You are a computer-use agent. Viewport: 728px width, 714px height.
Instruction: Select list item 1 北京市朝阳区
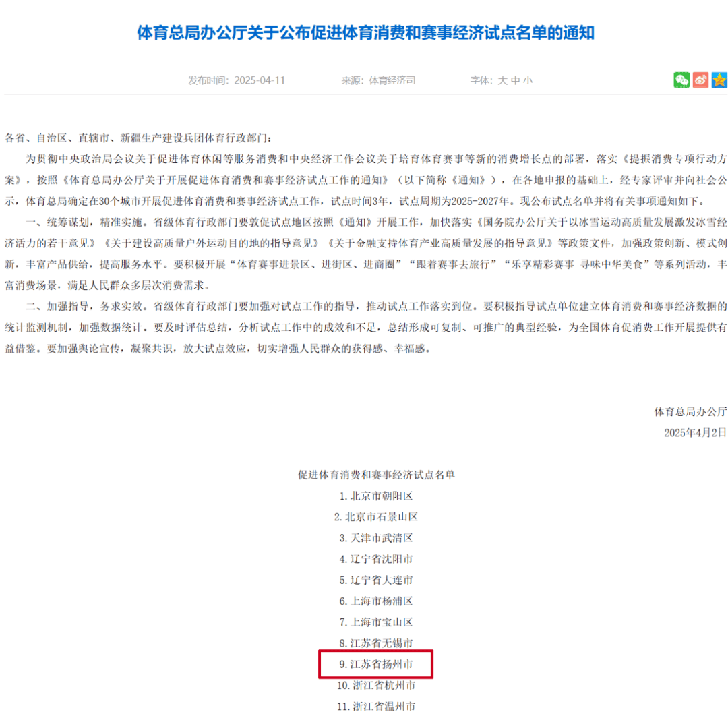point(376,496)
